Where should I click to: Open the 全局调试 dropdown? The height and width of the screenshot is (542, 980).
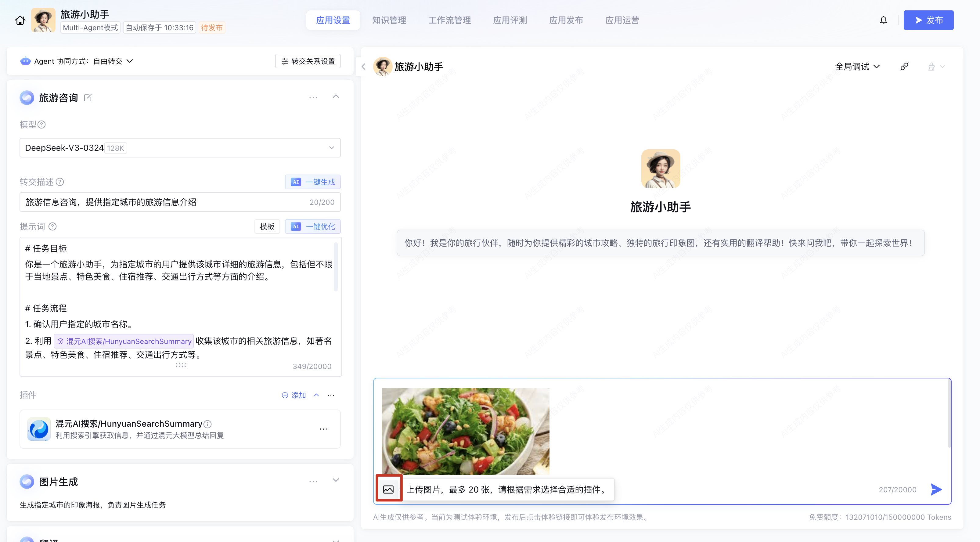pyautogui.click(x=857, y=67)
